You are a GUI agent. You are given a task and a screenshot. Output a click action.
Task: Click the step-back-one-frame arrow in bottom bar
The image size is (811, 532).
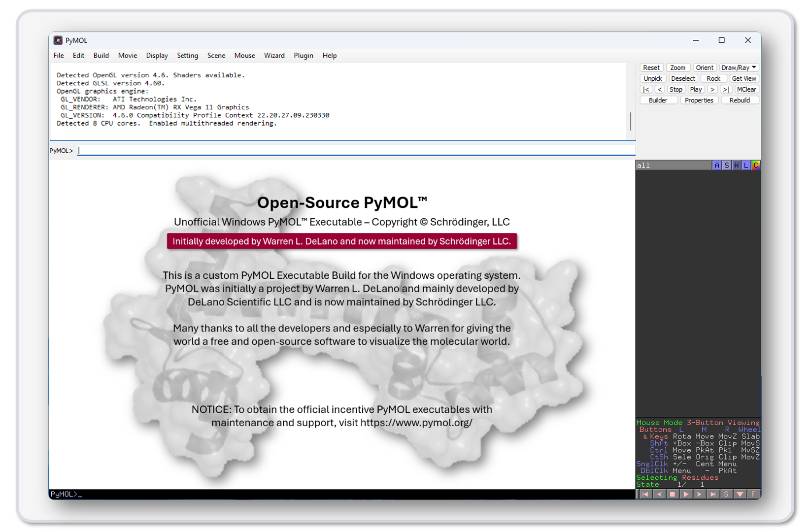tap(659, 494)
